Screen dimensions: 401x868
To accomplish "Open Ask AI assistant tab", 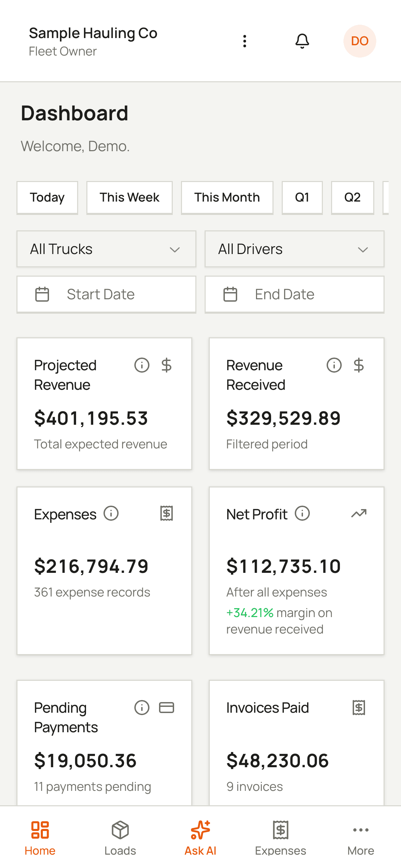I will [x=200, y=838].
